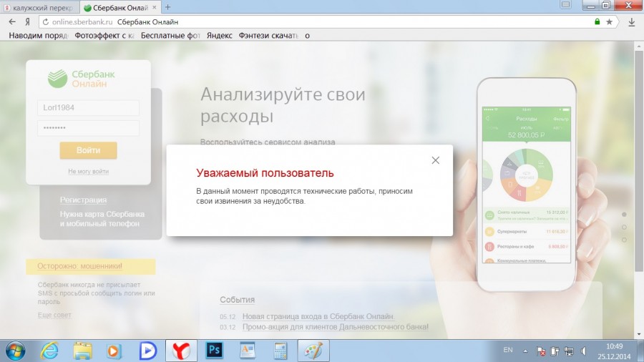Screen dimensions: 644x362
Task: Click the Не могу войти link
Action: point(88,172)
